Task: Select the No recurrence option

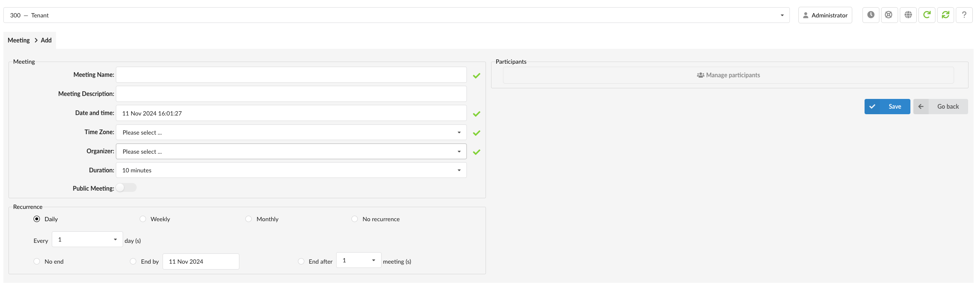Action: click(355, 219)
